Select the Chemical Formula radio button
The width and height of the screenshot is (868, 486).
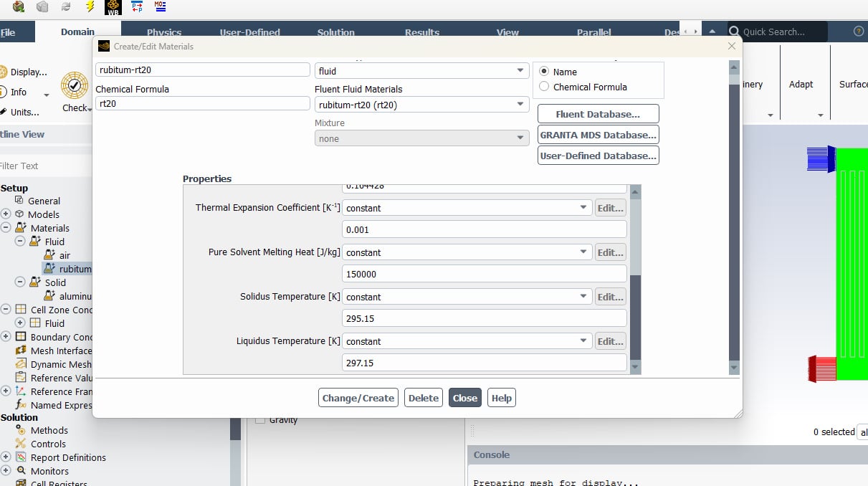click(544, 87)
